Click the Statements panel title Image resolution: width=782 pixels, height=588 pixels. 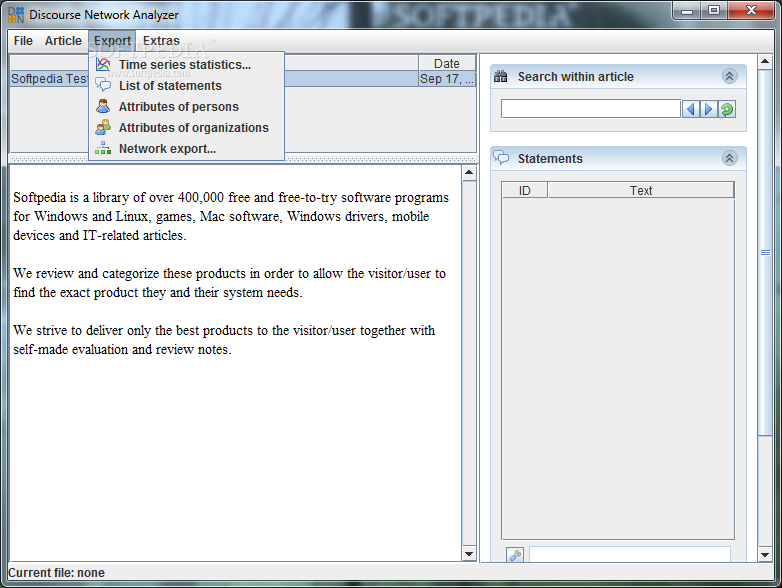tap(550, 159)
